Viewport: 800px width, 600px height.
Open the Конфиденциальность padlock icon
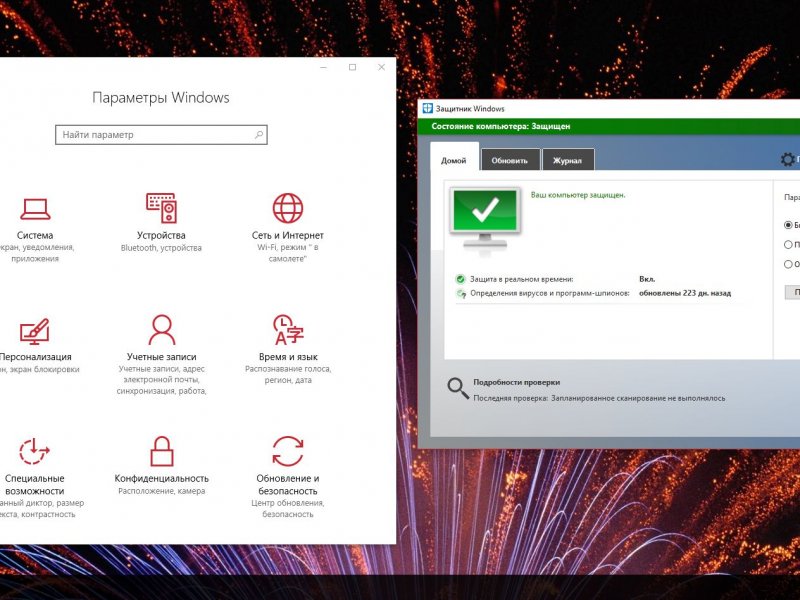tap(162, 451)
